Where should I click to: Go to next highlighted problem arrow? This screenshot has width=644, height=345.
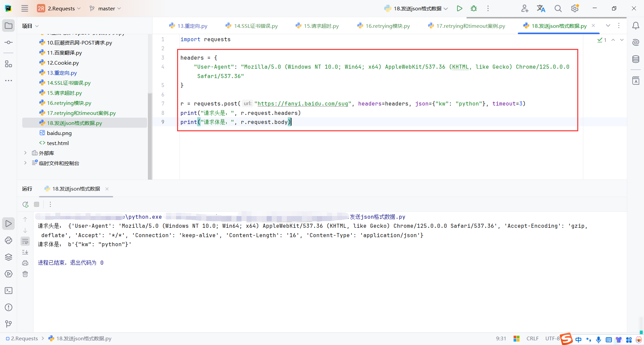click(622, 40)
